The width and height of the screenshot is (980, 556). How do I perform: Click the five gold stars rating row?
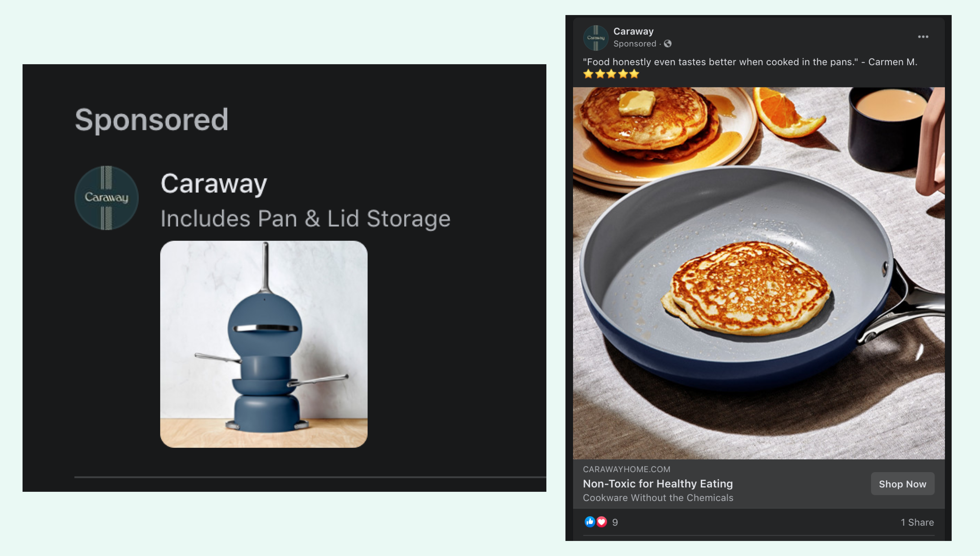(611, 74)
